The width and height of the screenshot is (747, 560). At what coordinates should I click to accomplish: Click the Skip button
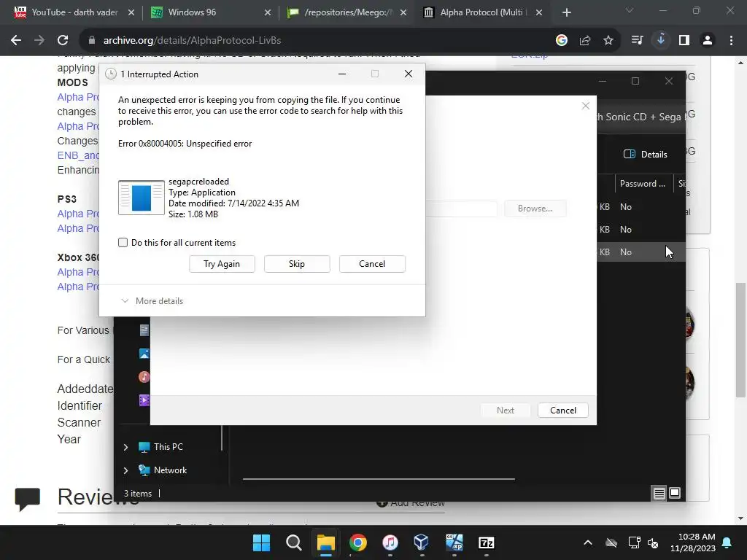coord(297,264)
